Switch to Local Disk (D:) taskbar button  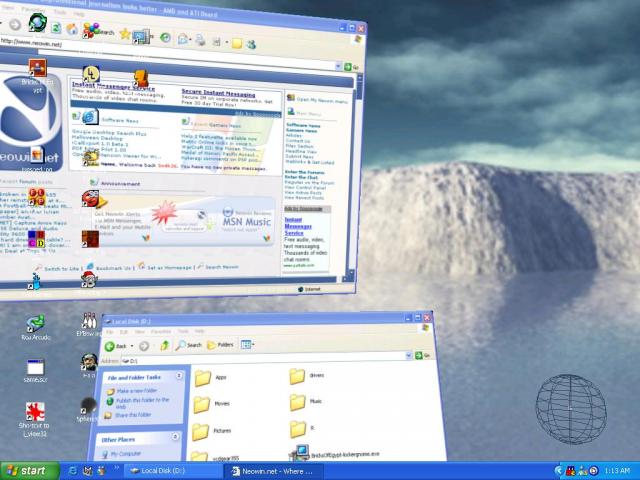[173, 471]
